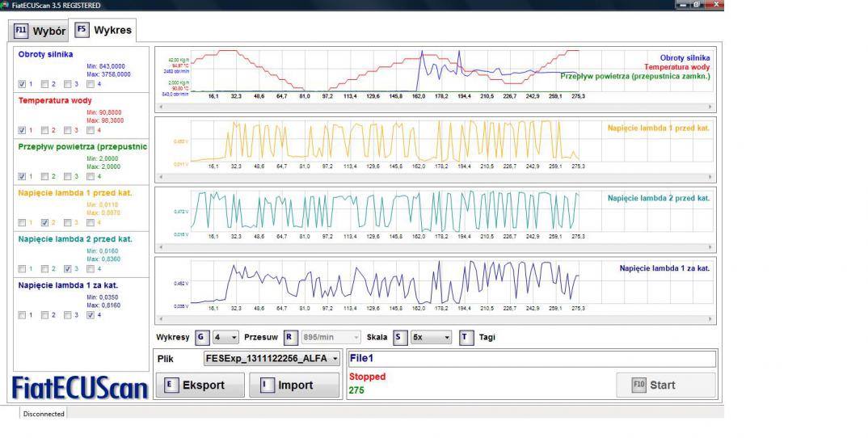Click the F11 key icon on Wybór tab
The height and width of the screenshot is (438, 868).
tap(20, 32)
